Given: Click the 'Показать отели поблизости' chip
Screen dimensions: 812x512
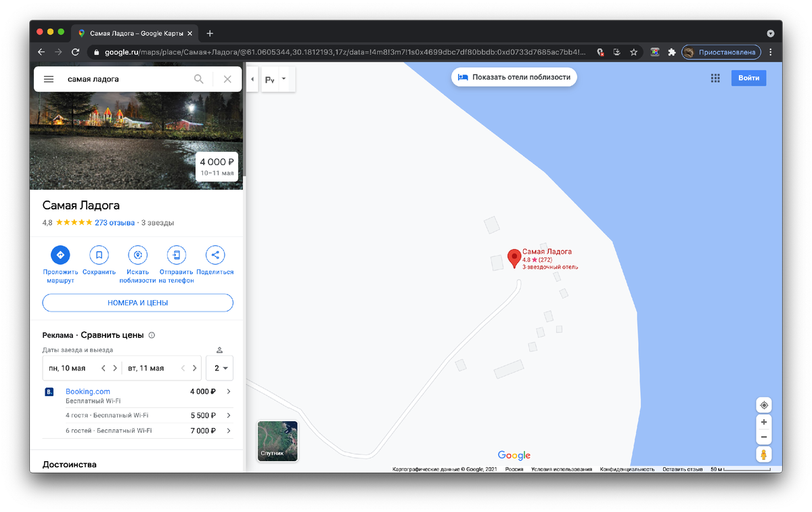Looking at the screenshot, I should coord(514,77).
